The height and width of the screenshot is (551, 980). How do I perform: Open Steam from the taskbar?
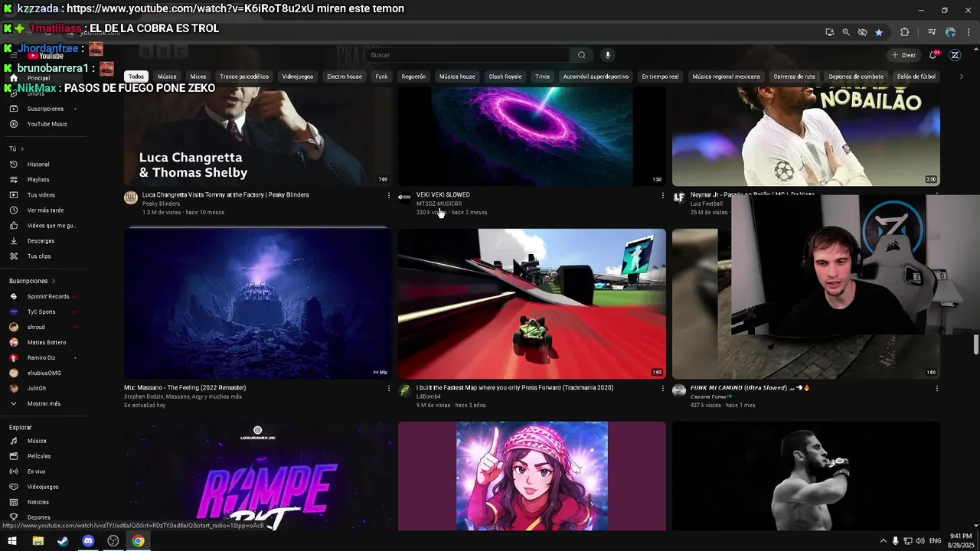63,541
